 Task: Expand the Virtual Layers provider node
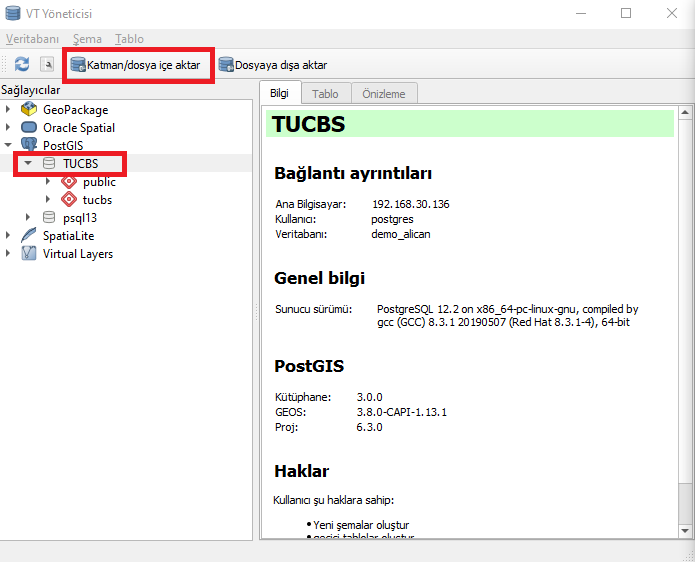pos(8,254)
